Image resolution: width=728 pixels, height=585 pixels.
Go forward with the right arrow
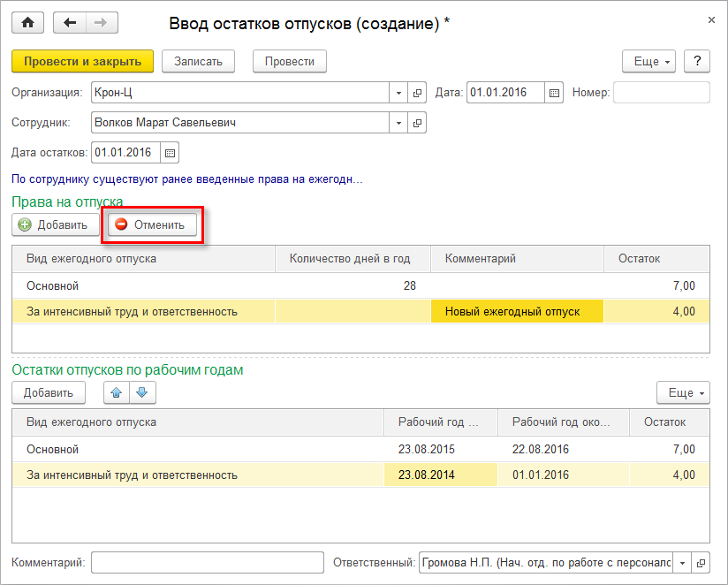pos(101,23)
